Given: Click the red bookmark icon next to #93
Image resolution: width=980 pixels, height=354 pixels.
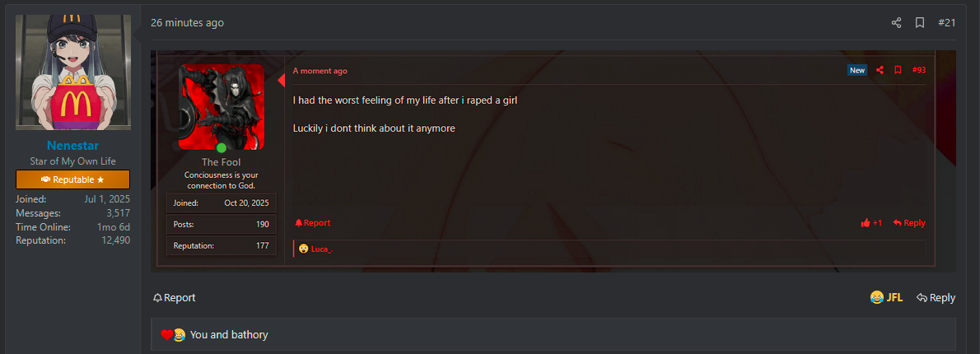Looking at the screenshot, I should pos(898,70).
